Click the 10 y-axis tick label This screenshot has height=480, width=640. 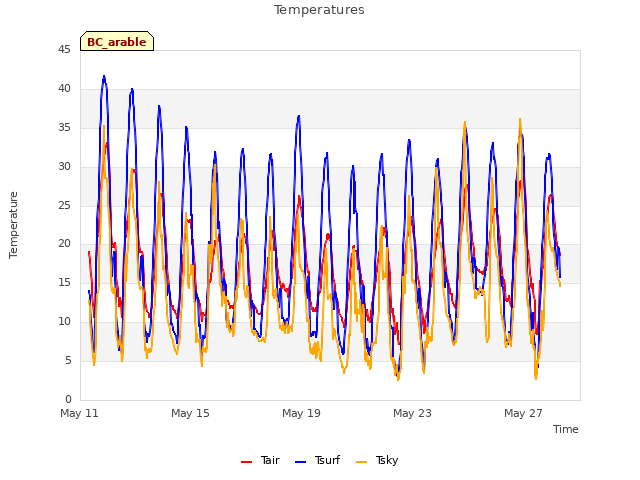coord(64,322)
